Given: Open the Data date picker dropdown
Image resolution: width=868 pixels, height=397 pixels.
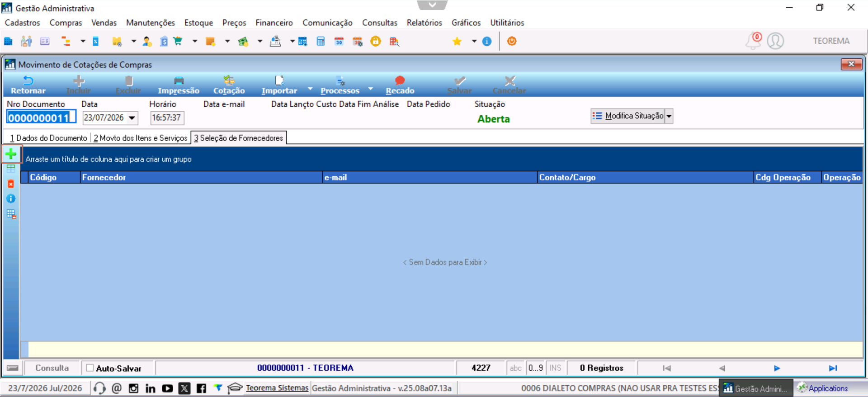Looking at the screenshot, I should coord(132,118).
